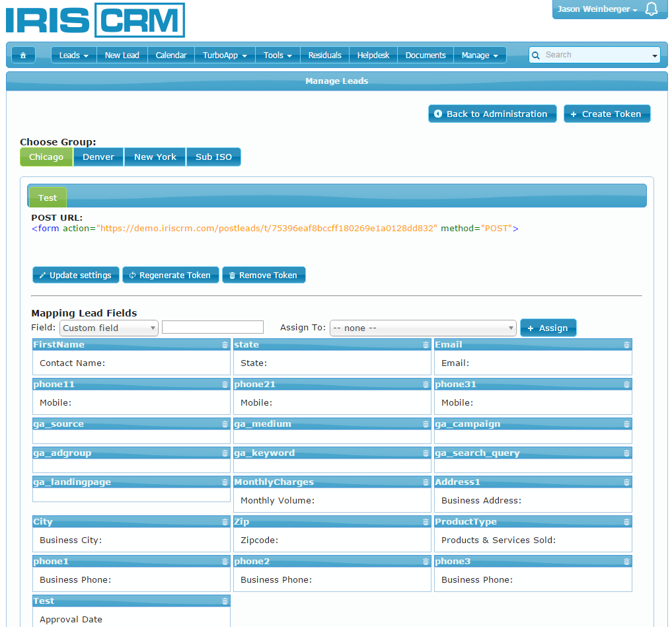Image resolution: width=672 pixels, height=627 pixels.
Task: Click trash icon on ga_keyword field
Action: click(426, 453)
